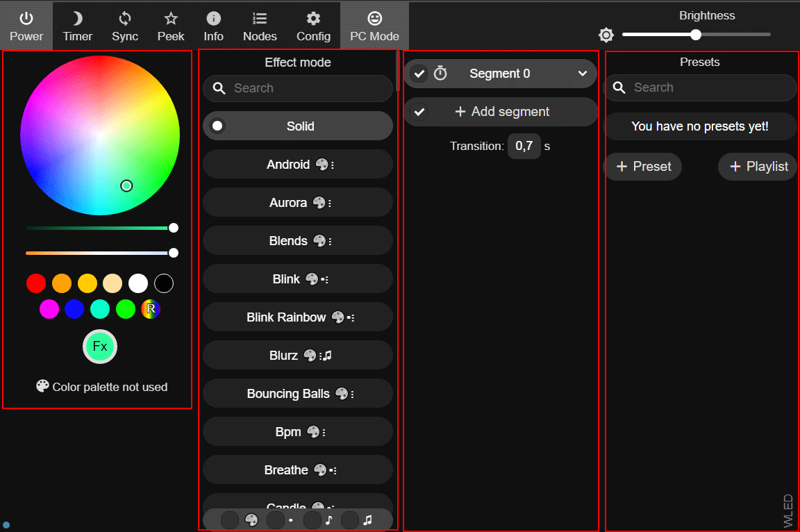Image resolution: width=800 pixels, height=532 pixels.
Task: Click the Power icon in top bar
Action: point(26,19)
